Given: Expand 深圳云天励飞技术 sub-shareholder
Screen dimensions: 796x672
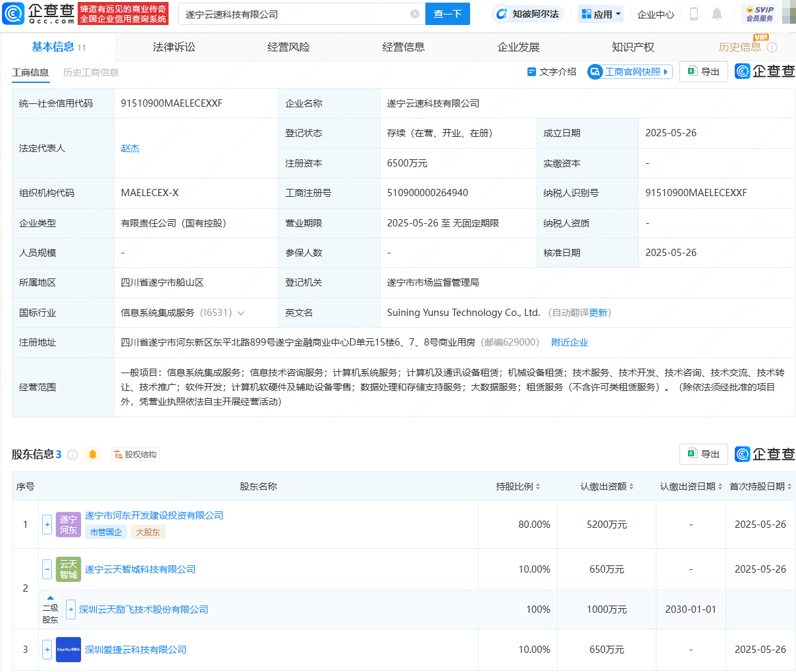Looking at the screenshot, I should [71, 609].
